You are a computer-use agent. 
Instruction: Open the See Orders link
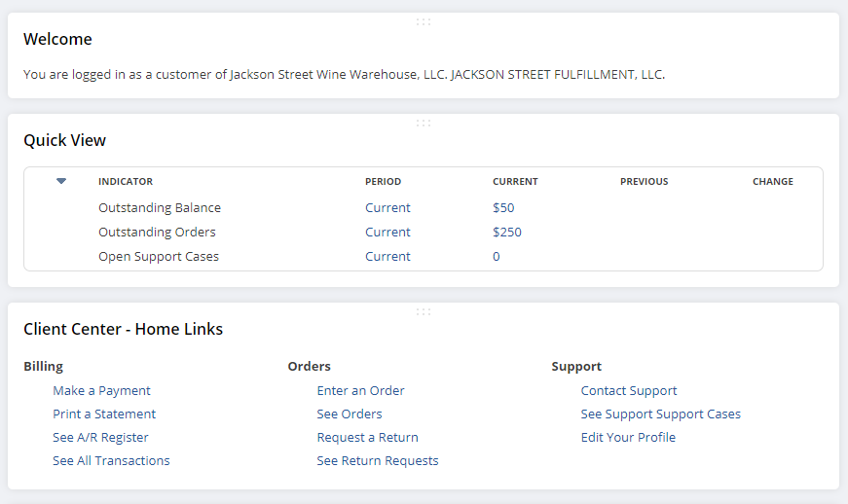pos(350,414)
